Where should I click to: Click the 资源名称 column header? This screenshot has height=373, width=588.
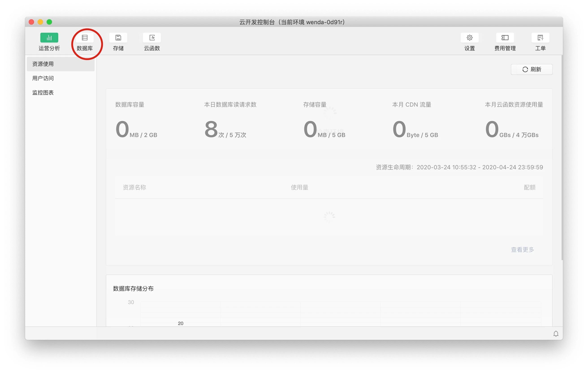click(134, 187)
